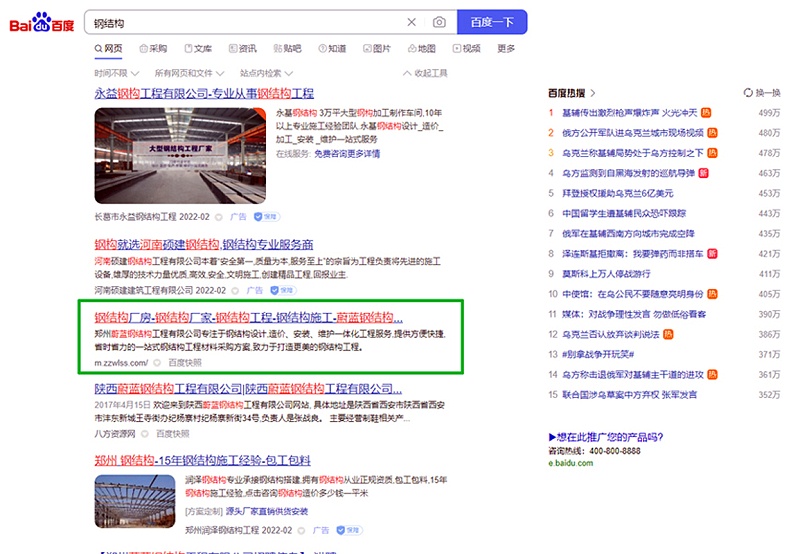Expand the 站点内检索 dropdown

266,73
